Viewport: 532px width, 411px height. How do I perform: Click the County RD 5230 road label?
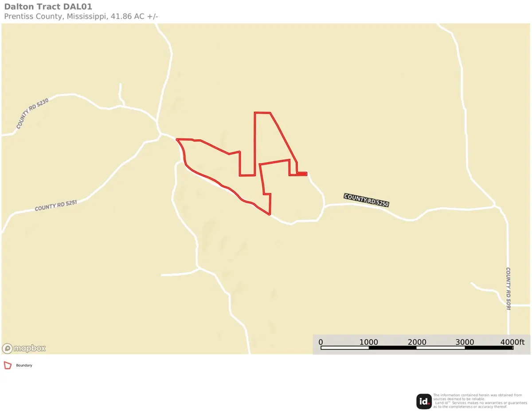(32, 114)
